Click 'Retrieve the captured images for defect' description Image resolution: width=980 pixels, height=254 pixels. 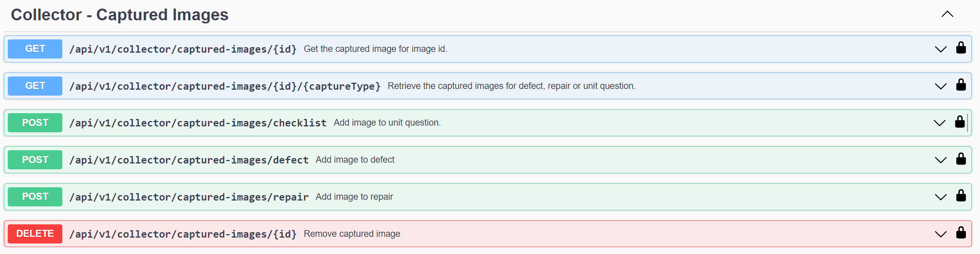[511, 86]
